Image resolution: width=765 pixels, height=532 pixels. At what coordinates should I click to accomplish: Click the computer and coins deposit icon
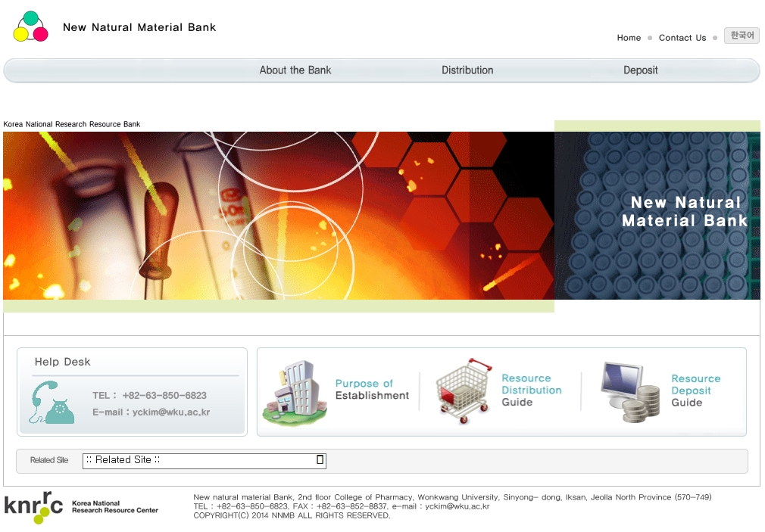[x=630, y=393]
